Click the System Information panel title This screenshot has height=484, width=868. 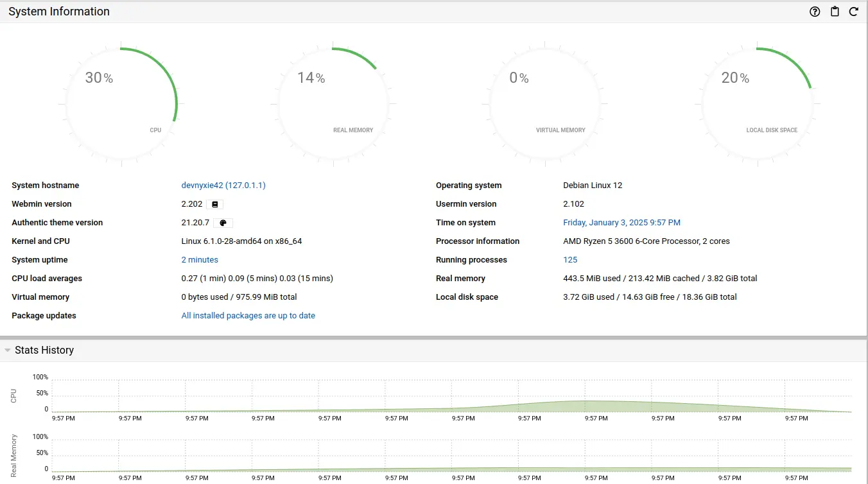pyautogui.click(x=59, y=12)
